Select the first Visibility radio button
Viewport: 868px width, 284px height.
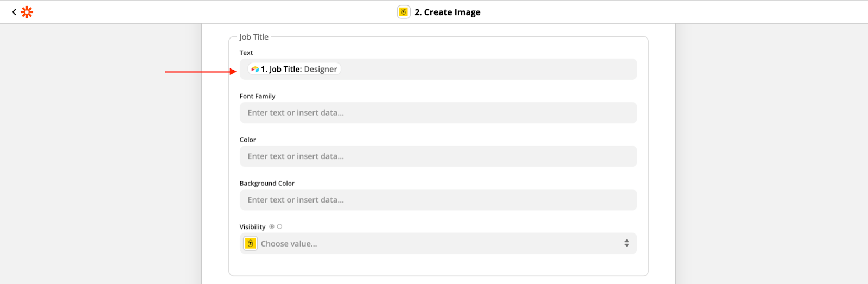coord(272,226)
